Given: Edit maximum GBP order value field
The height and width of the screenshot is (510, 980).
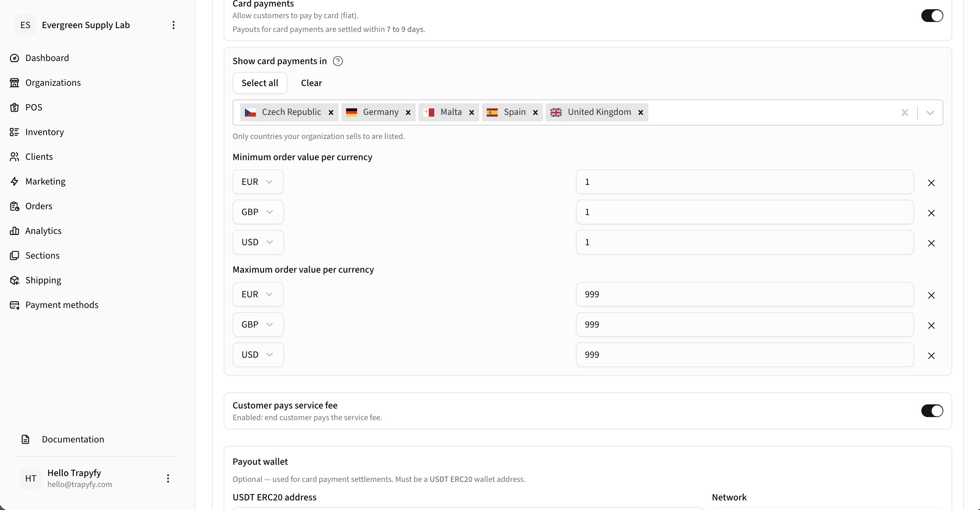Looking at the screenshot, I should click(x=744, y=324).
